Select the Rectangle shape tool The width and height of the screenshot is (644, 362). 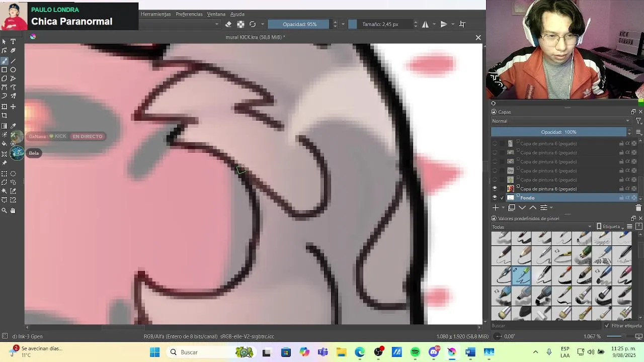5,70
